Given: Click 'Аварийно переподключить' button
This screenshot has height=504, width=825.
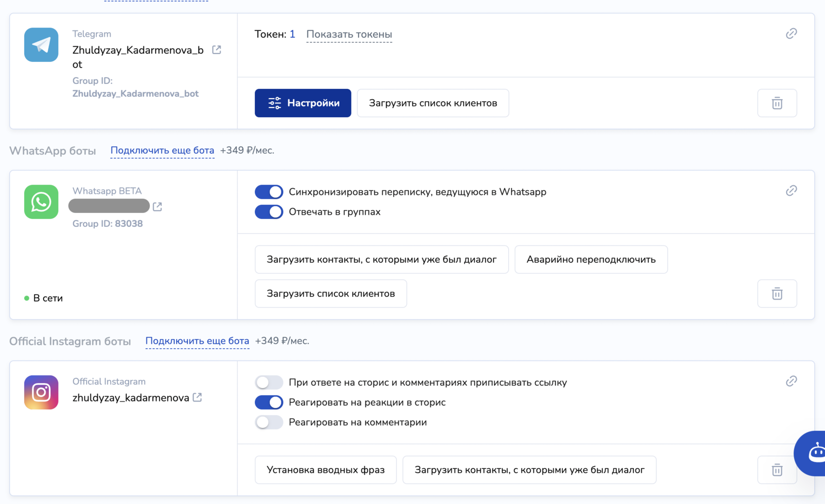Looking at the screenshot, I should coord(591,259).
